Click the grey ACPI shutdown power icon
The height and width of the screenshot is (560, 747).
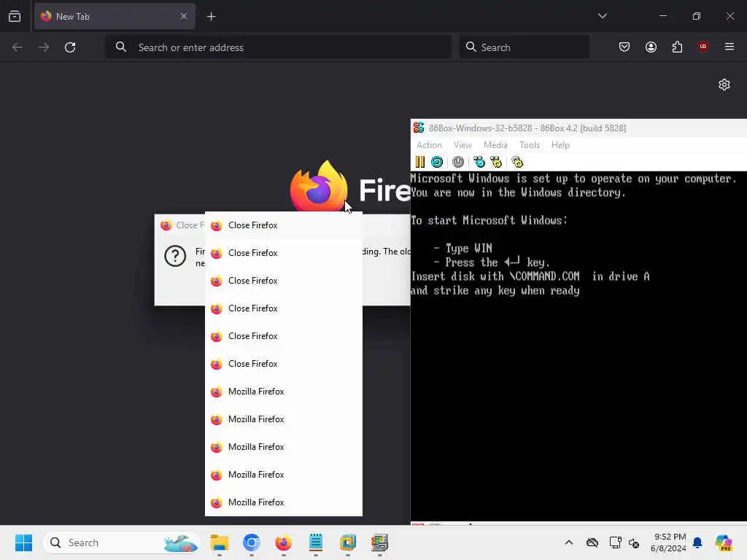click(x=458, y=162)
